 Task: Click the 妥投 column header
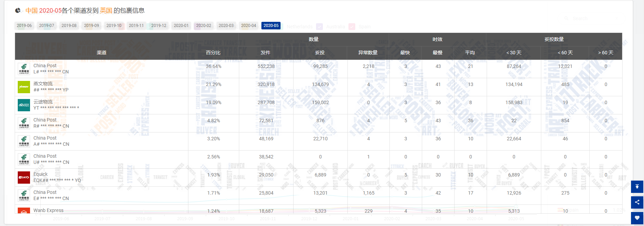(x=320, y=53)
